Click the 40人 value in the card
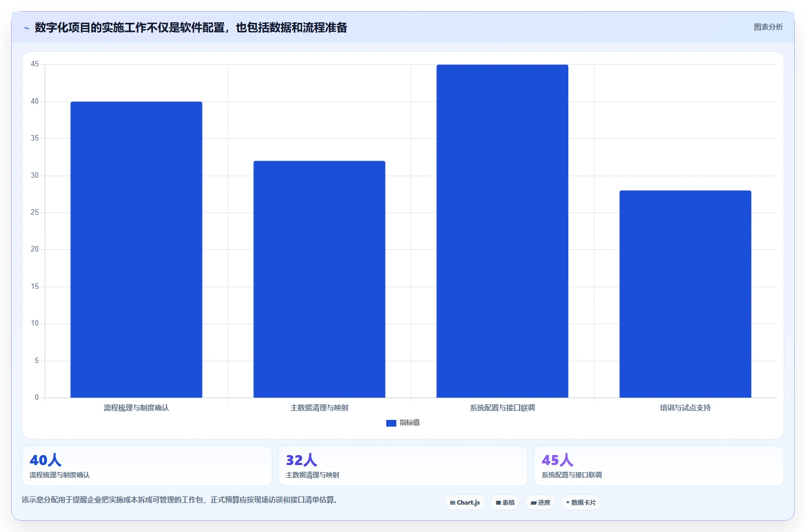Viewport: 806px width, 532px height. 45,460
